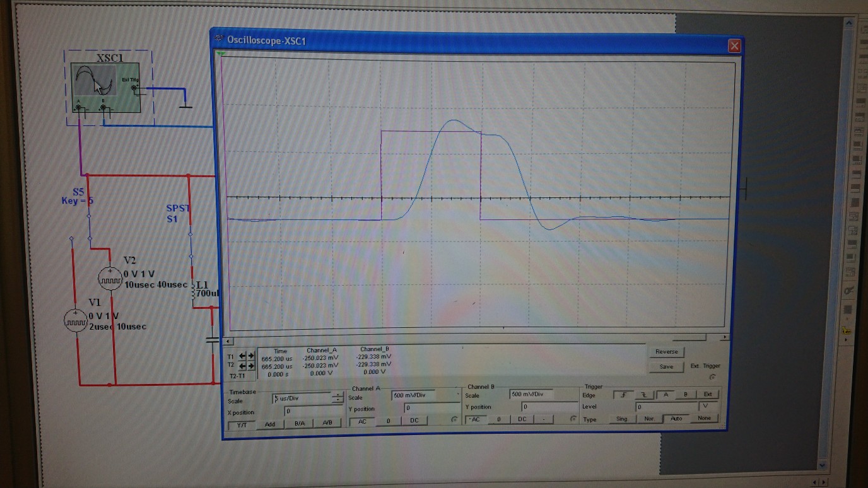The width and height of the screenshot is (868, 488).
Task: Select trigger source A
Action: pyautogui.click(x=665, y=395)
